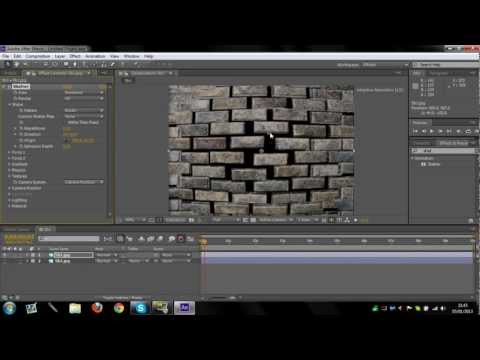This screenshot has height=360, width=480.
Task: Open the Pattern dropdown under Shape
Action: 84,110
